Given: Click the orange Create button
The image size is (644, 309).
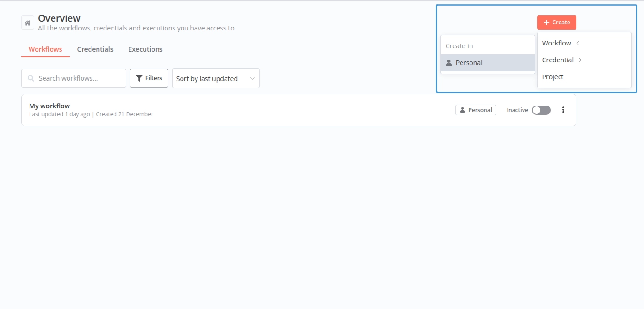Looking at the screenshot, I should point(557,23).
